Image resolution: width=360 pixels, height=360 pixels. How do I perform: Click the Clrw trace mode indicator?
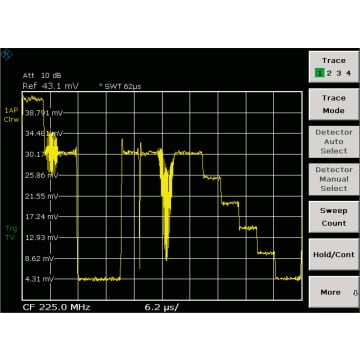click(11, 120)
